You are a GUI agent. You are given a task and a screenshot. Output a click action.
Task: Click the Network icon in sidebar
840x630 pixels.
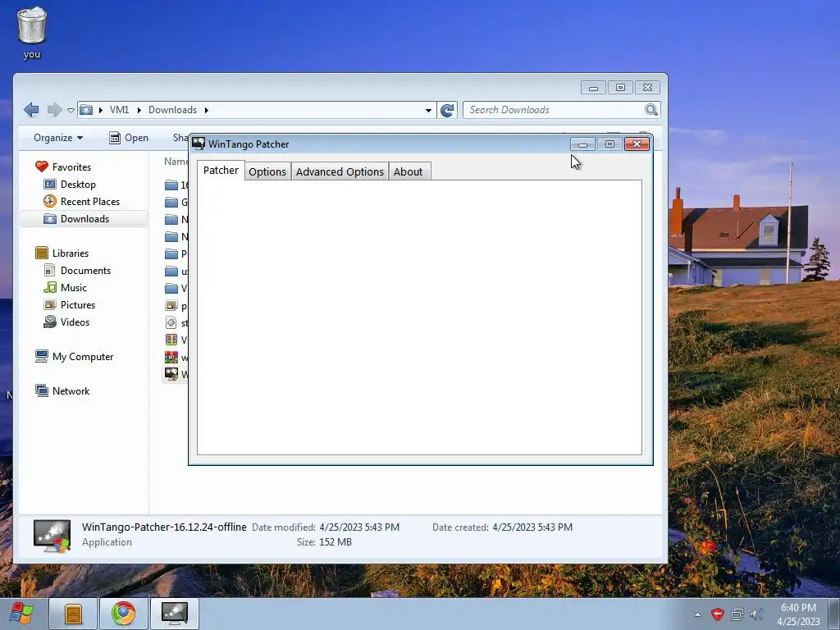click(42, 390)
